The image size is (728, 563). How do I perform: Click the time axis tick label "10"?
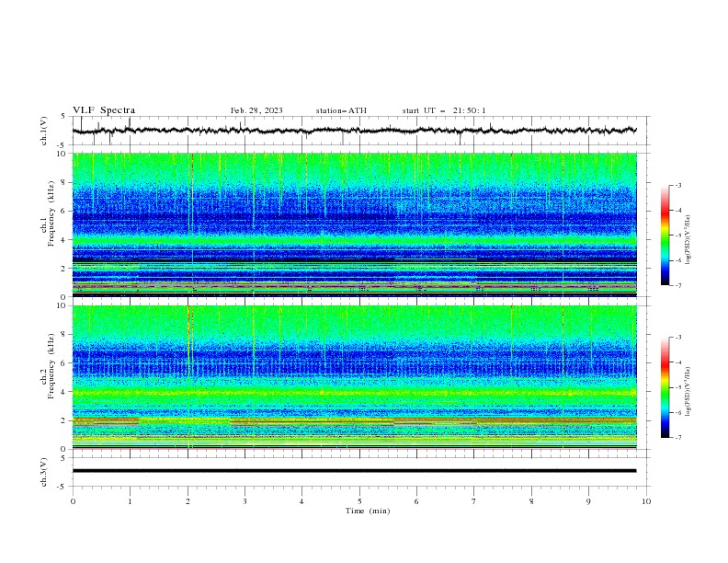click(646, 501)
